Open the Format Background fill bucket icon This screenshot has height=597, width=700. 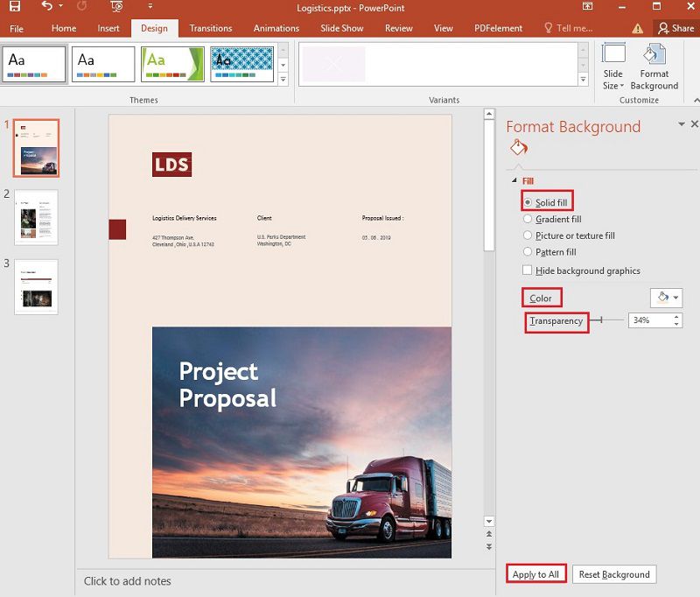click(x=517, y=146)
